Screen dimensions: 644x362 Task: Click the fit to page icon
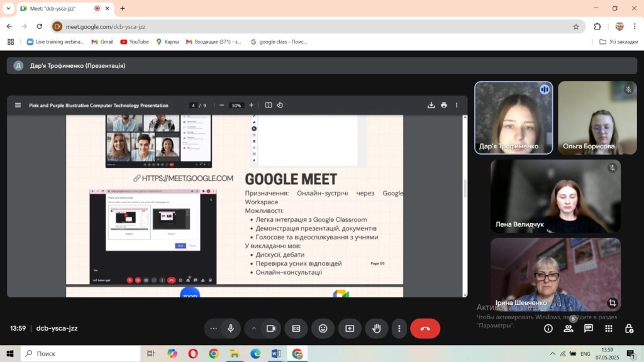[x=269, y=105]
